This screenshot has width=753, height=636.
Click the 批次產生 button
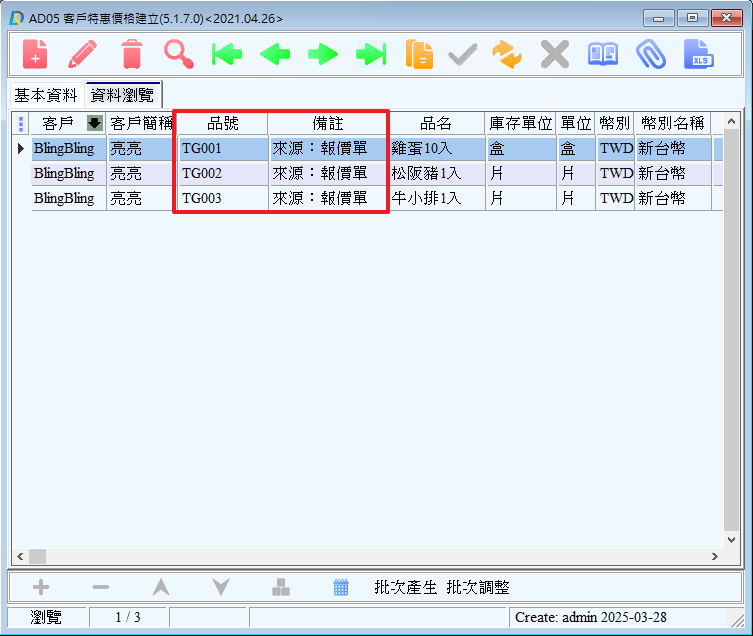point(405,587)
